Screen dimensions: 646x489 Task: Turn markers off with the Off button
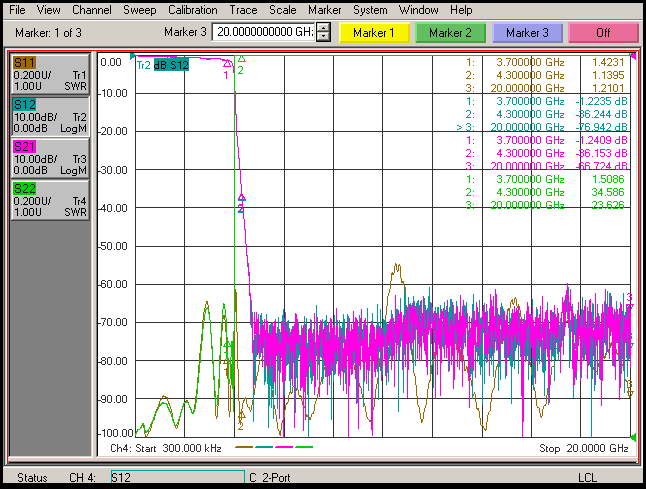coord(603,33)
